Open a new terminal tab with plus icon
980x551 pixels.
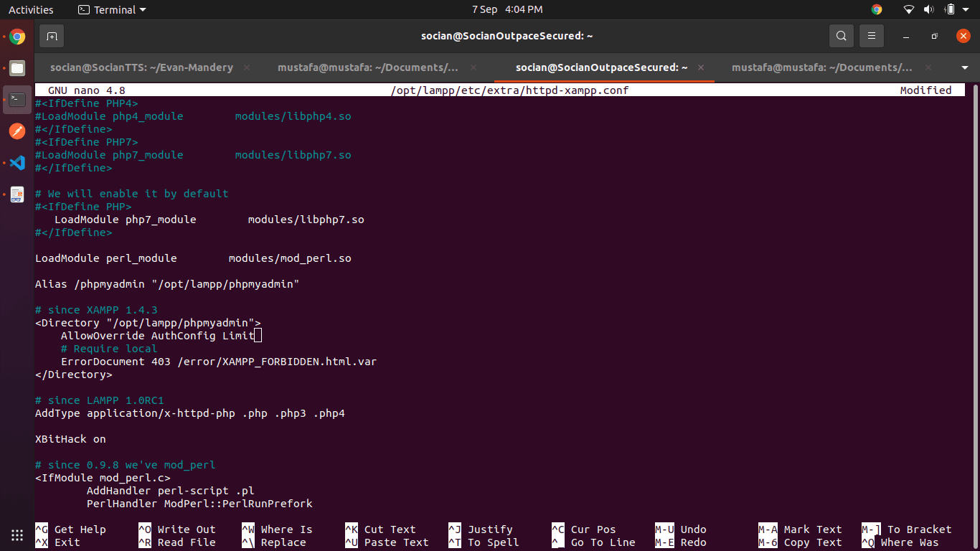pyautogui.click(x=52, y=36)
